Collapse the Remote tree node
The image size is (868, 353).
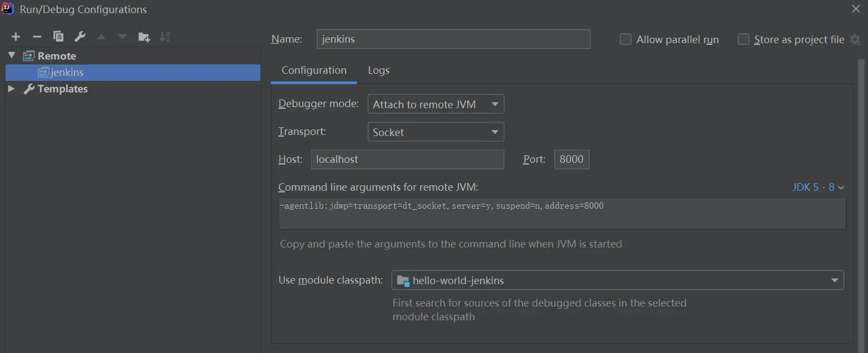click(11, 55)
